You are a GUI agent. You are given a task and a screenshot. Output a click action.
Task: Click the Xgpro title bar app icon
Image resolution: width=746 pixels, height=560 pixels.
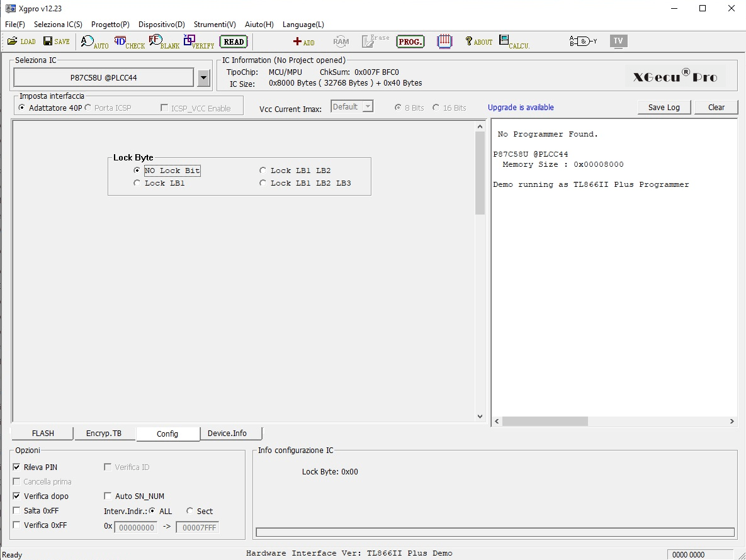click(10, 9)
